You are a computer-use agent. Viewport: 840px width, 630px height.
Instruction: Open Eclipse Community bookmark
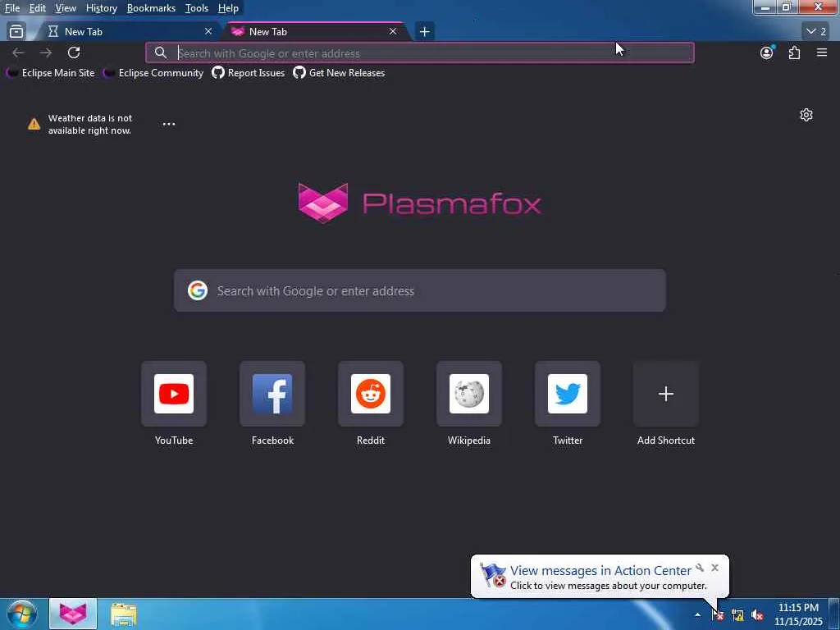pos(153,73)
